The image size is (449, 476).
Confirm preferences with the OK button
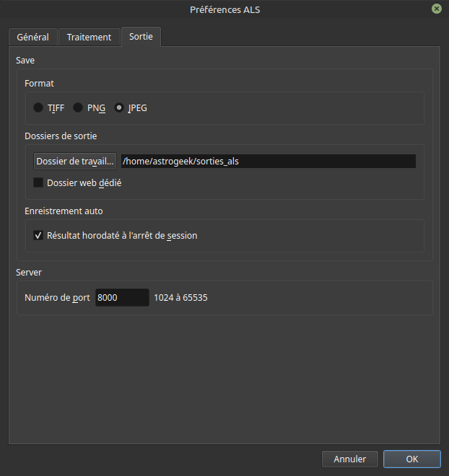411,459
